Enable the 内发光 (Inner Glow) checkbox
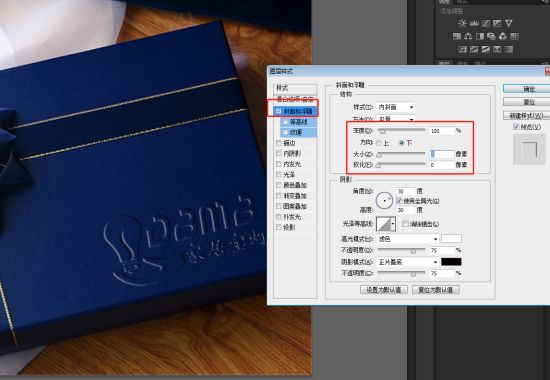Viewport: 550px width, 380px height. (x=279, y=164)
